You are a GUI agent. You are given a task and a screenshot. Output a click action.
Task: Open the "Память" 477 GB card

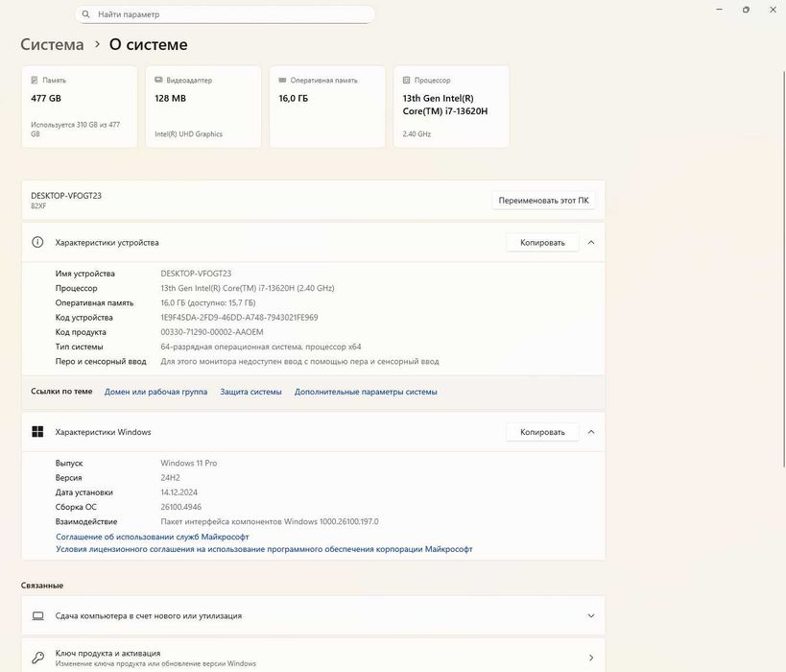80,107
